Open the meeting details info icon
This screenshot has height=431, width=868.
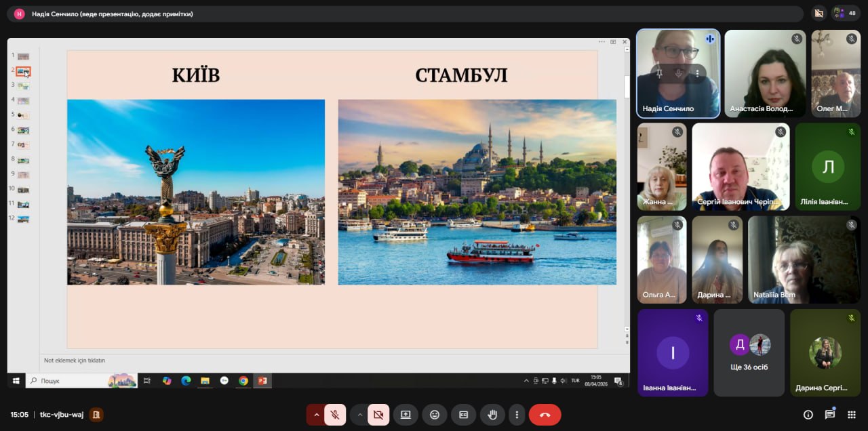click(808, 415)
